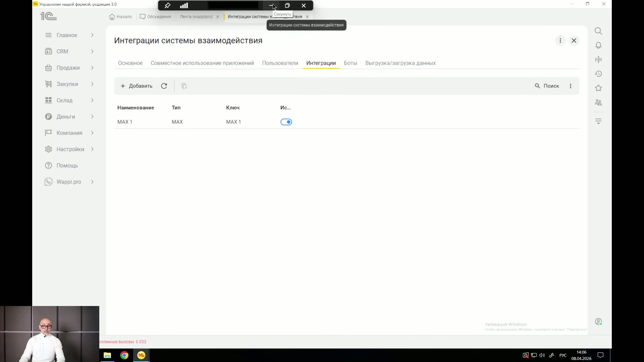This screenshot has height=362, width=644.
Task: Select the MAX 1 row
Action: click(x=346, y=122)
